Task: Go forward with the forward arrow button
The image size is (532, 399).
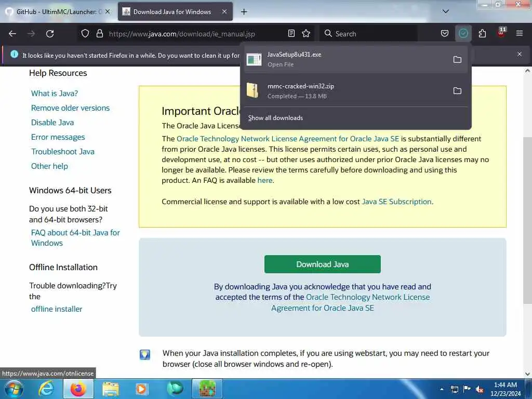Action: (x=31, y=34)
